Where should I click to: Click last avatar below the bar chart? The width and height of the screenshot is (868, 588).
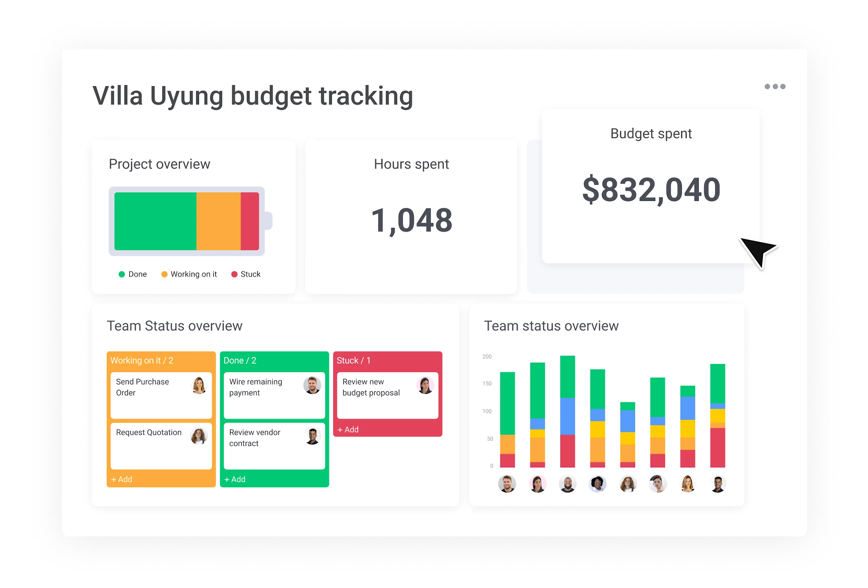click(x=717, y=484)
